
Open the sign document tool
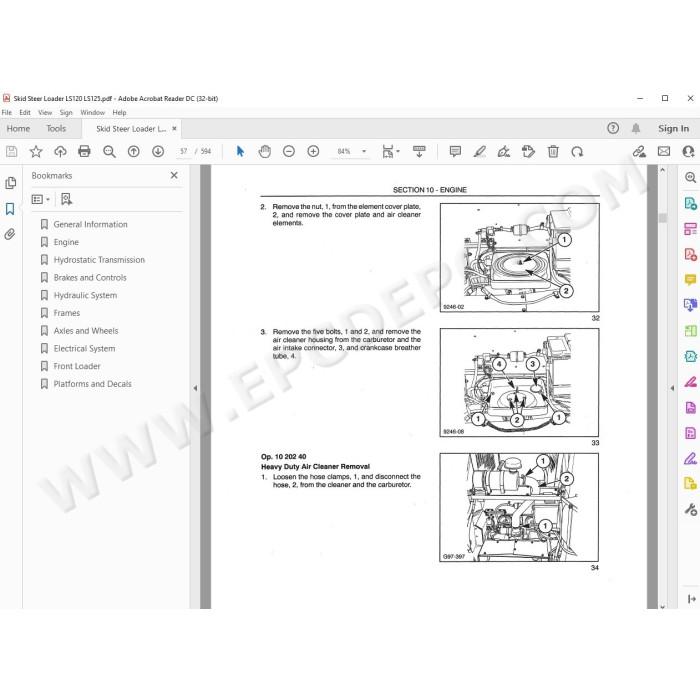coord(504,152)
